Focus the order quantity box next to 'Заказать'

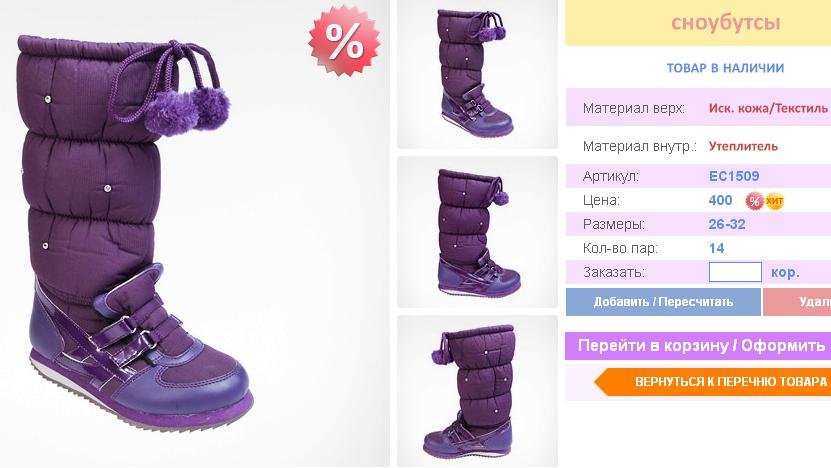coord(735,272)
